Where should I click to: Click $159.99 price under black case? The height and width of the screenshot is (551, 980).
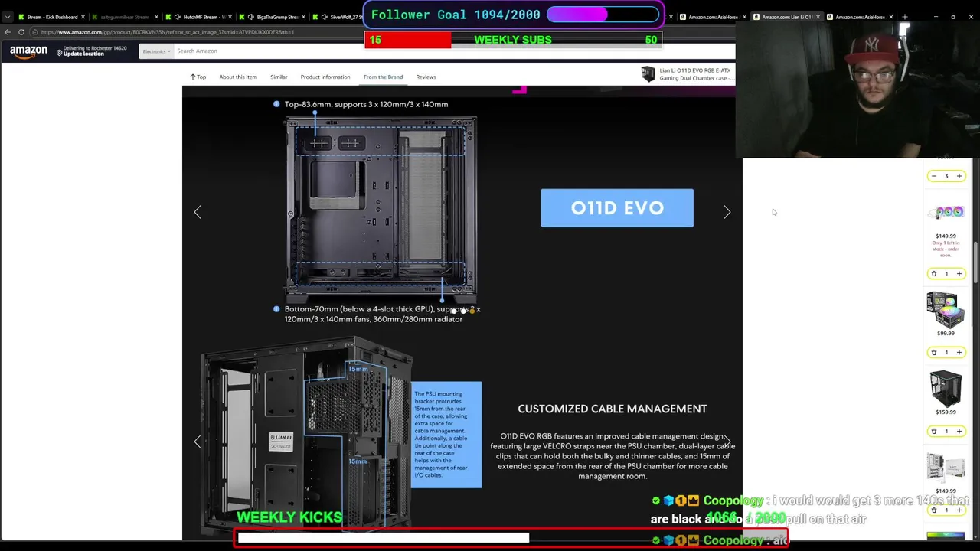pyautogui.click(x=946, y=412)
